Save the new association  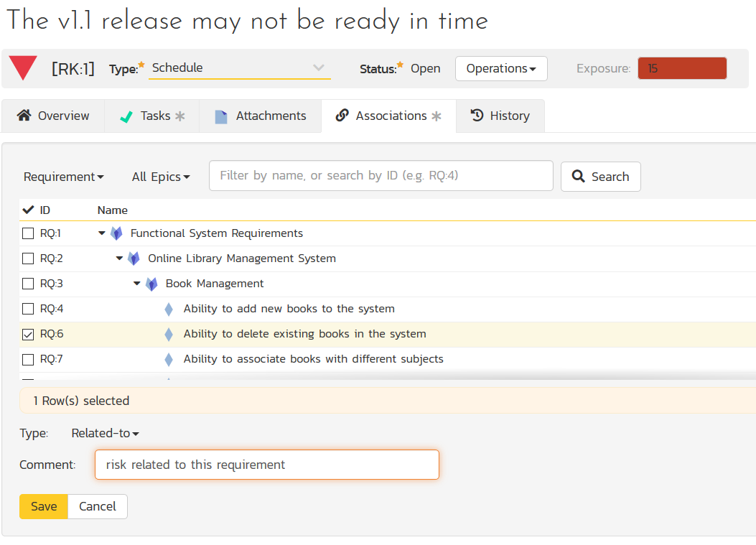point(44,506)
